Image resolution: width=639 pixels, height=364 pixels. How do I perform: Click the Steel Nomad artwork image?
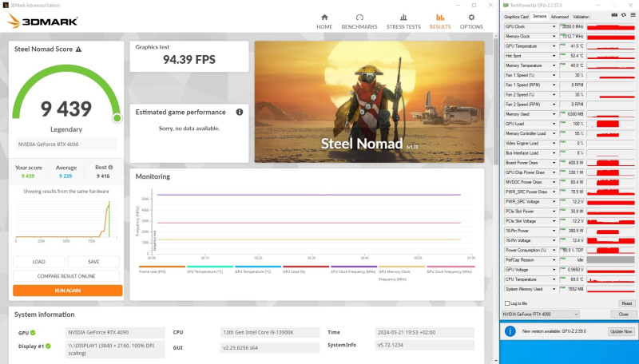click(x=370, y=102)
